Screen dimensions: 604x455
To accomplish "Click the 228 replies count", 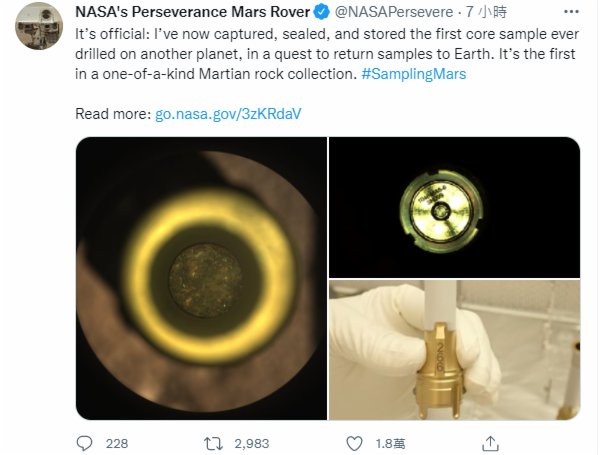I will (117, 442).
